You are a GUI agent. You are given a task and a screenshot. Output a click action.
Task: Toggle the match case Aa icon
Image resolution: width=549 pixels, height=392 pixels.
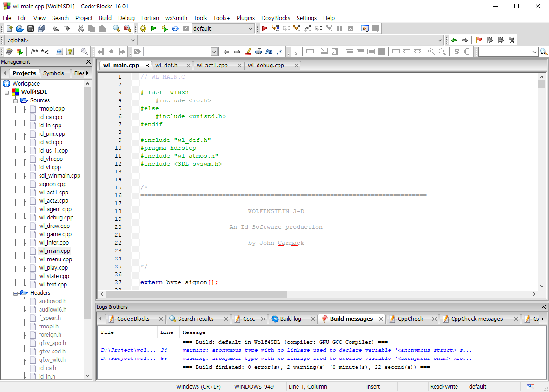(x=269, y=52)
